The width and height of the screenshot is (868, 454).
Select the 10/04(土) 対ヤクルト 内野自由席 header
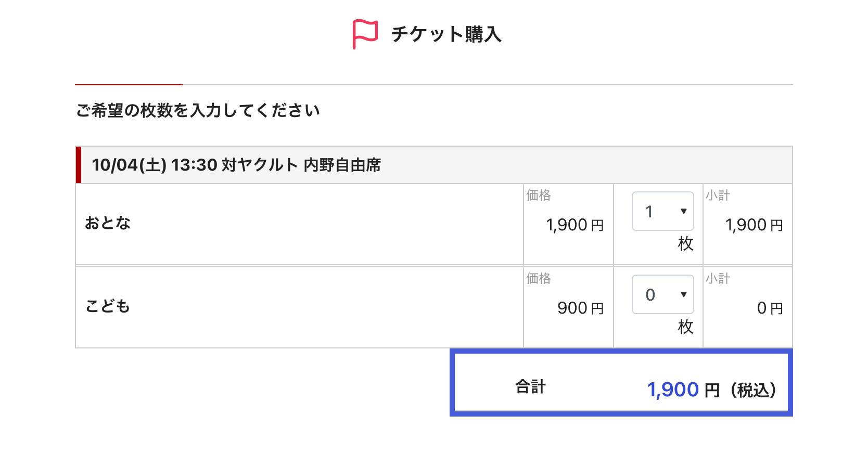coord(236,165)
